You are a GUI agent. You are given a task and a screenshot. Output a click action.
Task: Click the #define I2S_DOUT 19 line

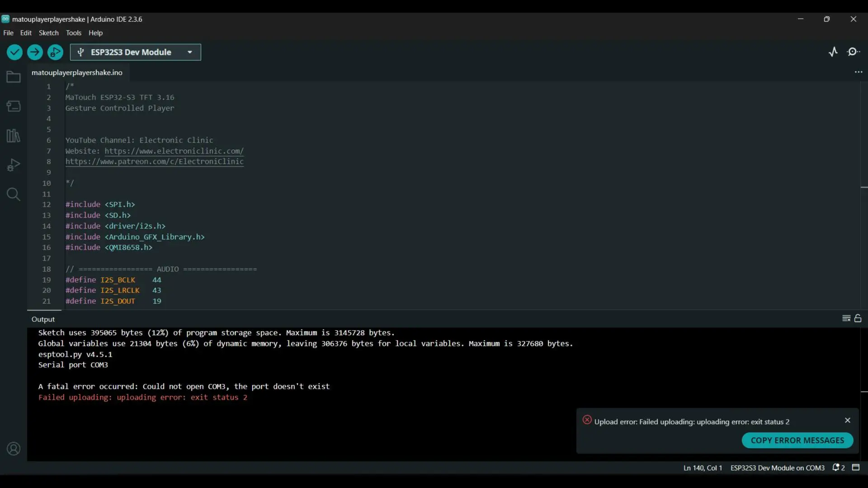[x=113, y=301]
